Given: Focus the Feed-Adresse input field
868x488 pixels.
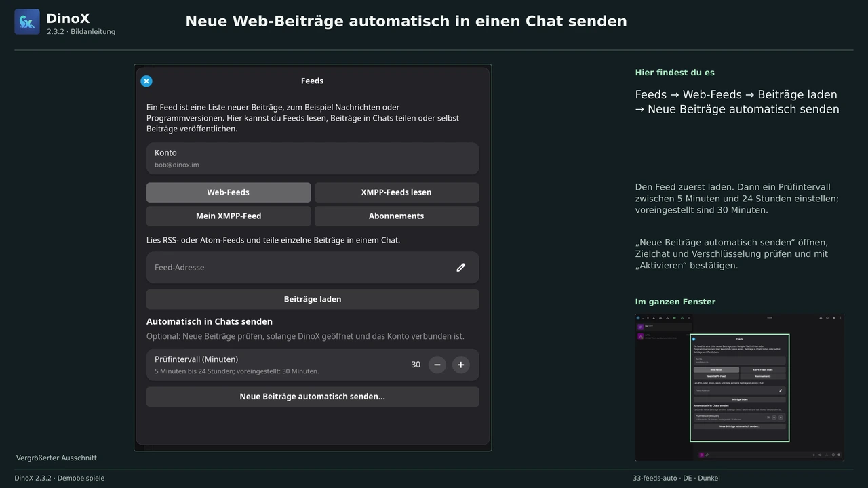Looking at the screenshot, I should tap(313, 268).
